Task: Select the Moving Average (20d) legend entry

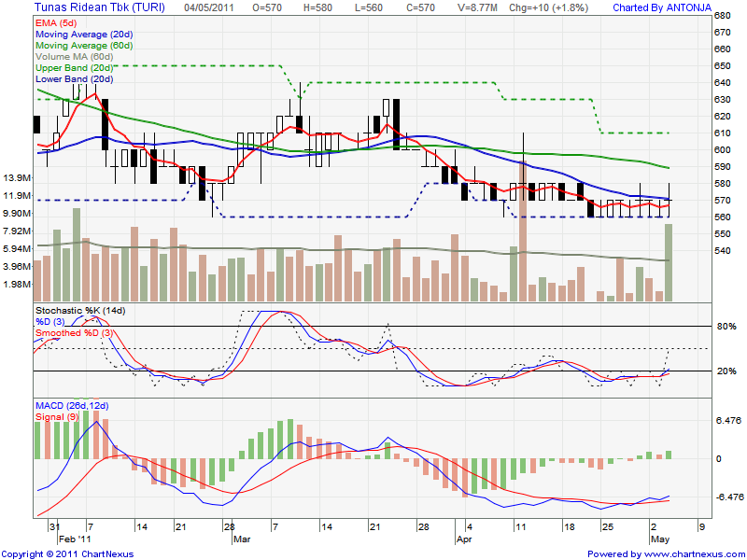Action: click(x=84, y=35)
